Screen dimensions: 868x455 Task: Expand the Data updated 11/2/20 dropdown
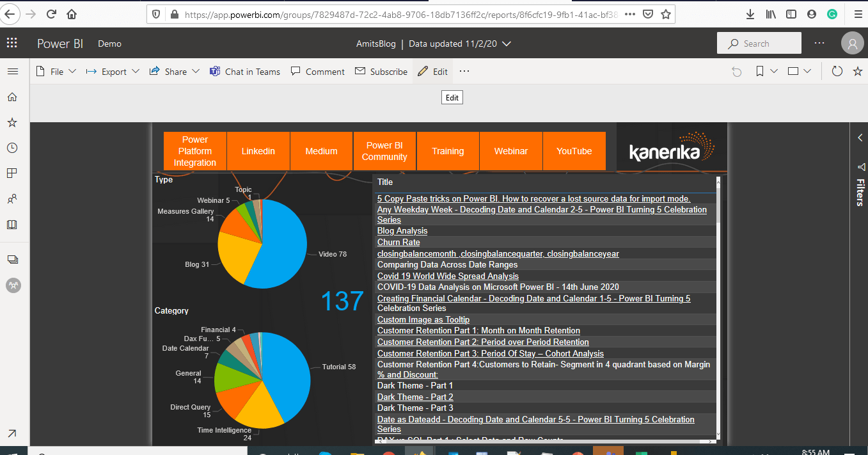[460, 44]
